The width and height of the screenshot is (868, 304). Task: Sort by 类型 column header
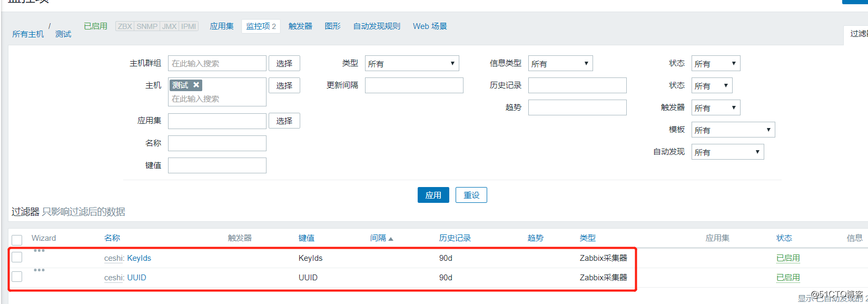coord(588,238)
